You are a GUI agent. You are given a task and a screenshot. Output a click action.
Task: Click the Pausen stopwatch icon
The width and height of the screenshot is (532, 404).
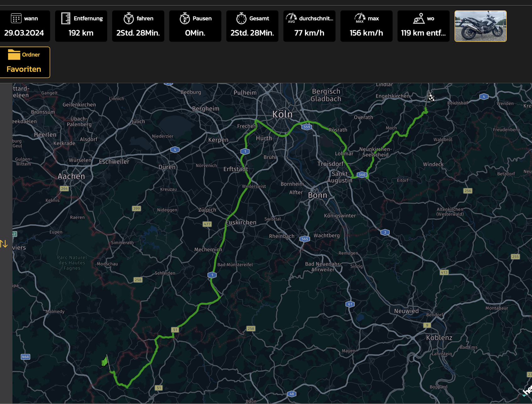(x=185, y=19)
